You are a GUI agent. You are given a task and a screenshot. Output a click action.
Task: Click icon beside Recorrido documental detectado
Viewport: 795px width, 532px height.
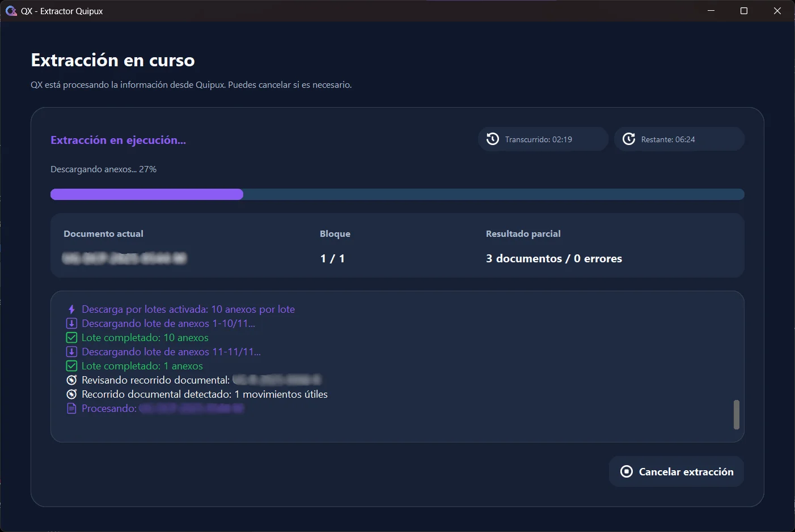71,394
